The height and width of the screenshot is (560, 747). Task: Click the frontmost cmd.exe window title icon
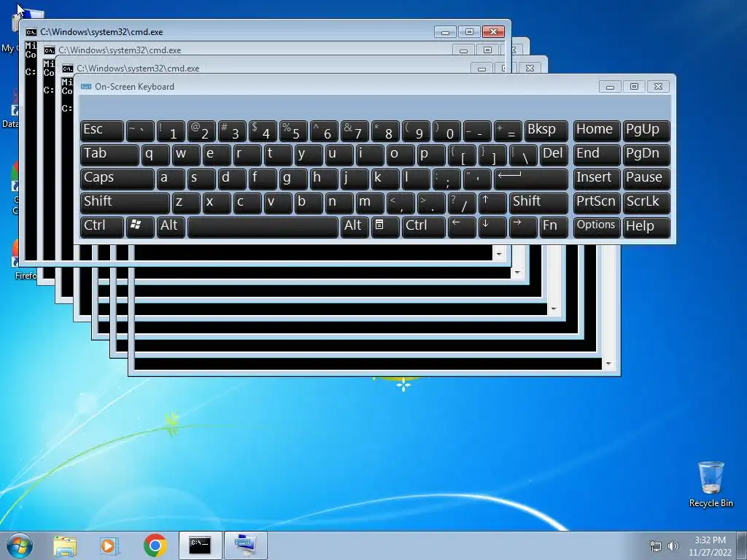[x=31, y=32]
